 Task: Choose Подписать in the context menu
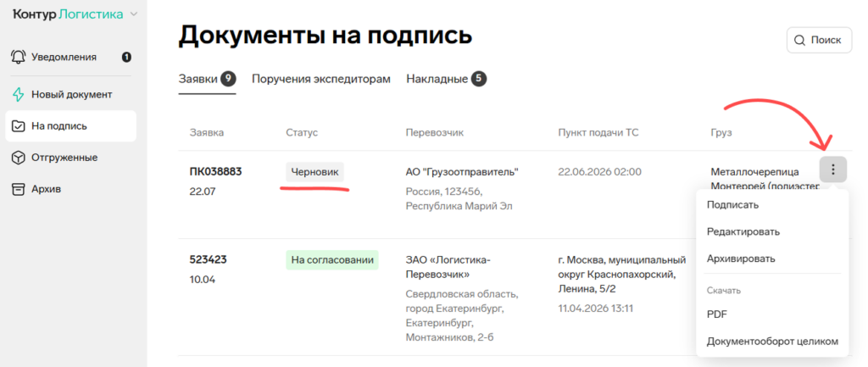[771, 205]
